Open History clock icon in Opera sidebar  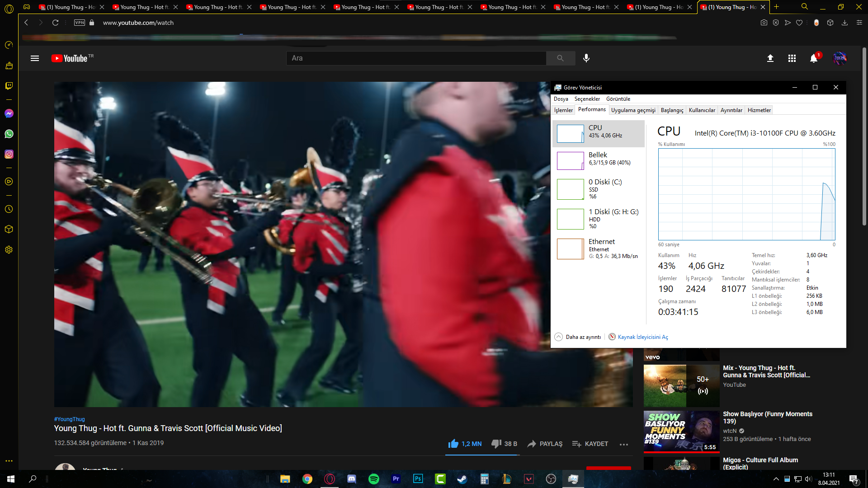[x=9, y=209]
